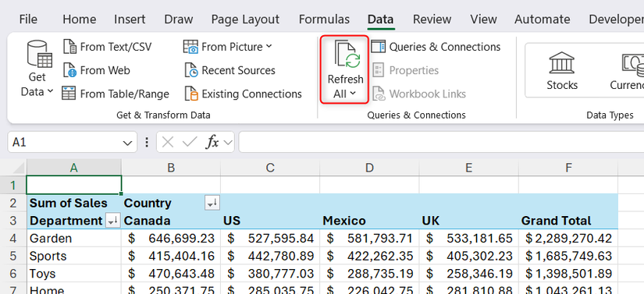Expand the formula bar function dropdown

click(227, 143)
